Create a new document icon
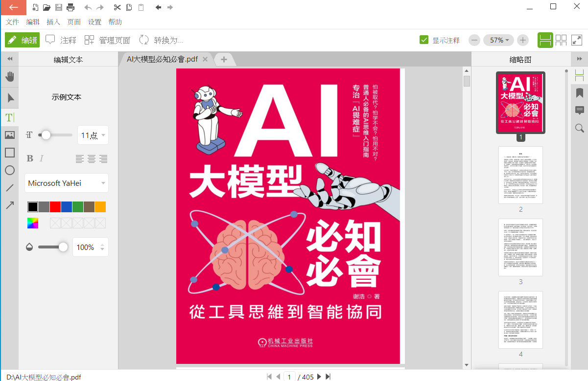Screen dimensions: 588x381 (x=35, y=7)
